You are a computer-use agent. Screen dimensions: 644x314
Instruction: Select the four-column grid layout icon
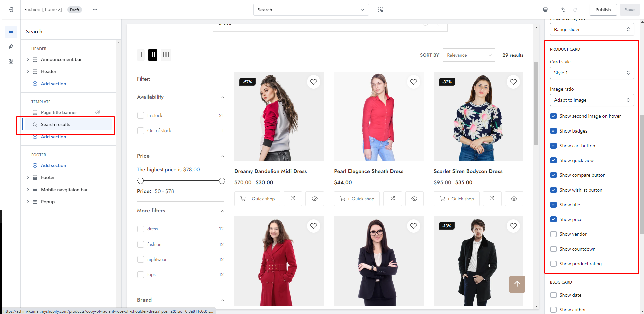(166, 55)
